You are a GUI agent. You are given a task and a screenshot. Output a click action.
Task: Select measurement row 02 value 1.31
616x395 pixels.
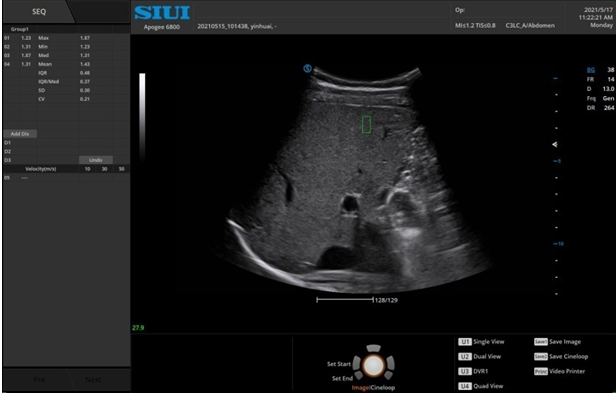(26, 47)
